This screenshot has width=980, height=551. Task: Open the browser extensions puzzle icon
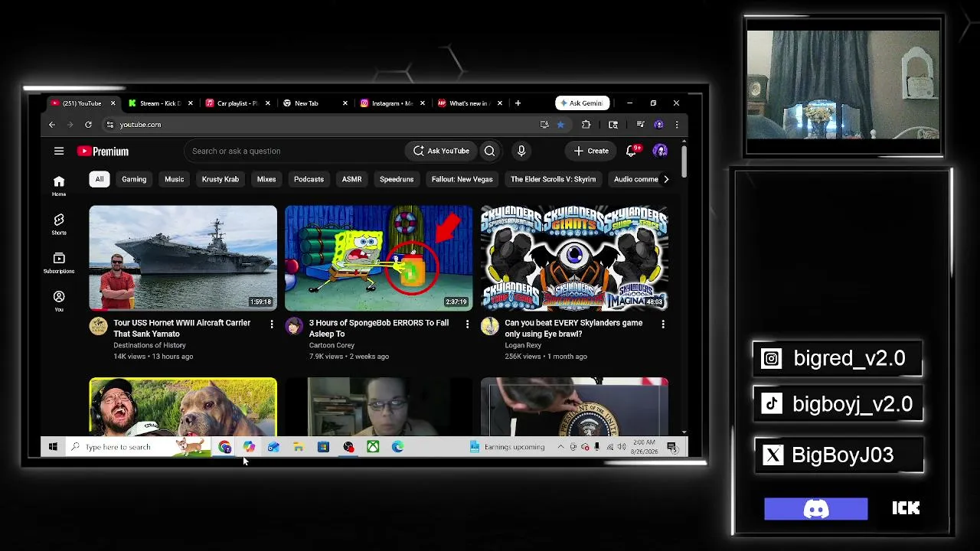point(586,125)
